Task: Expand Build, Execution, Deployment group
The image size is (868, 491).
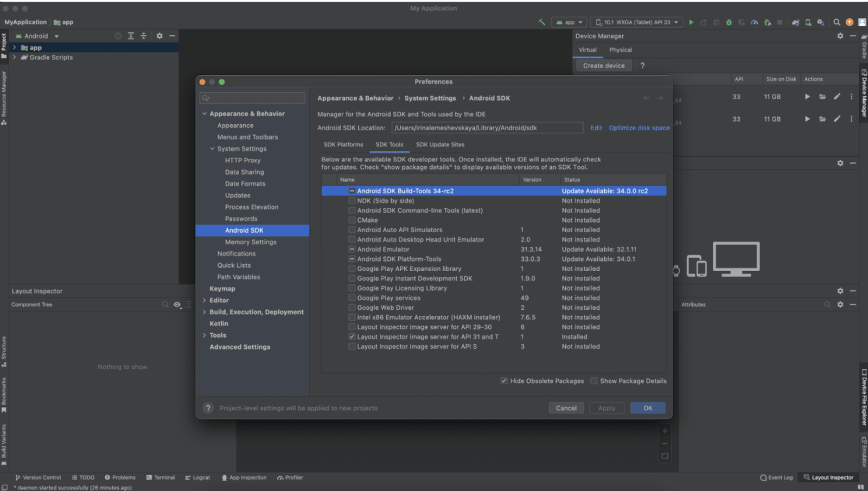Action: coord(205,312)
